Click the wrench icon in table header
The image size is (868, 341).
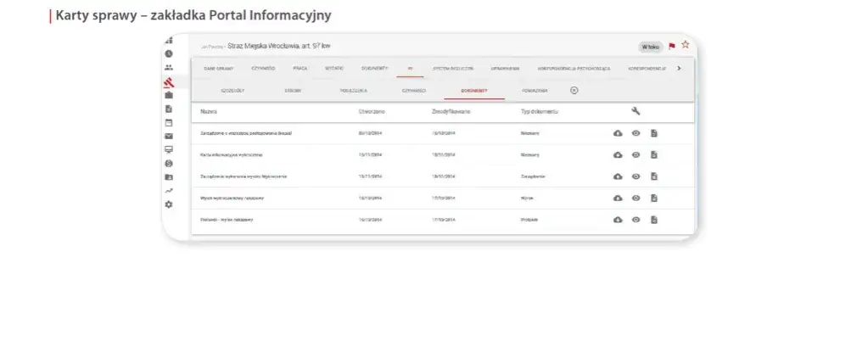[636, 111]
